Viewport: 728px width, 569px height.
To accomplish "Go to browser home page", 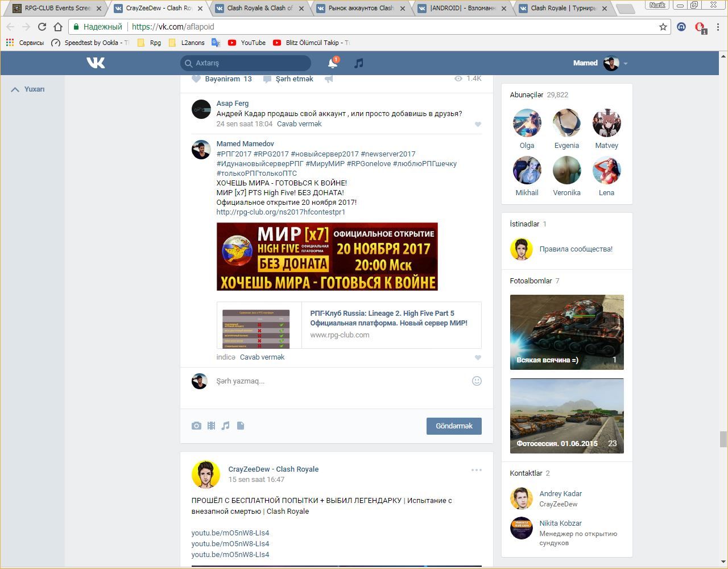I will tap(57, 27).
